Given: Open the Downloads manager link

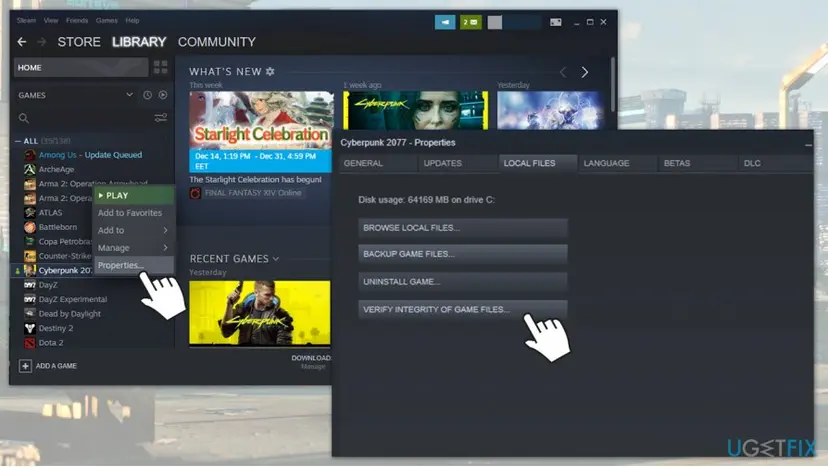Looking at the screenshot, I should pos(312,361).
